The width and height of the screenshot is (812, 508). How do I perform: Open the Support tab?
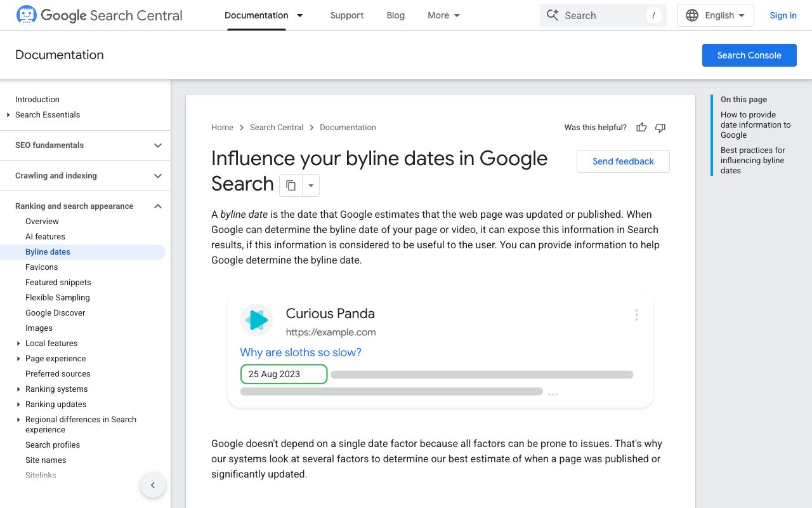pyautogui.click(x=347, y=15)
